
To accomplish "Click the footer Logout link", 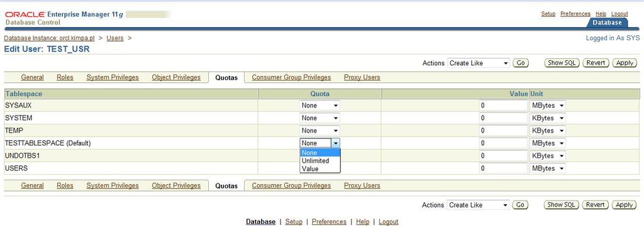I will click(389, 222).
